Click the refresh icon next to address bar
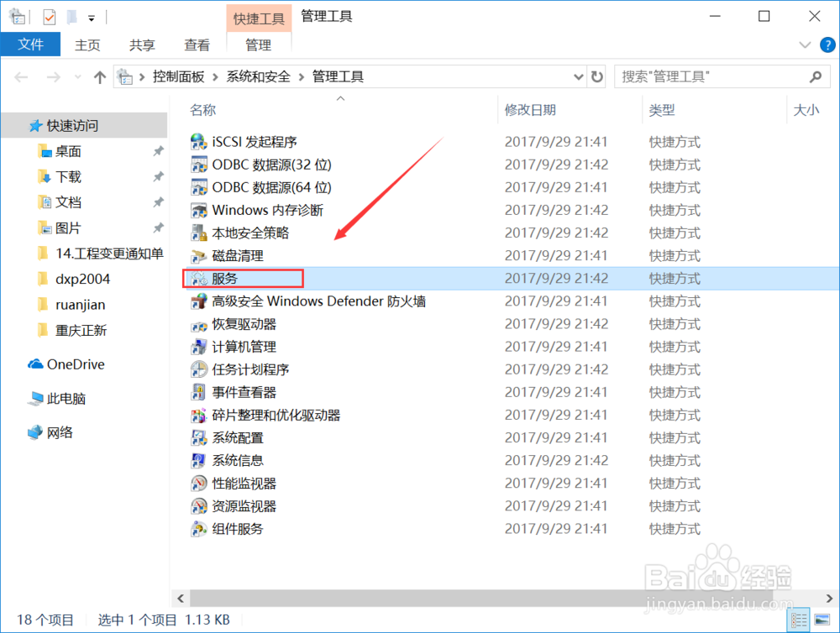Image resolution: width=840 pixels, height=633 pixels. (x=596, y=76)
